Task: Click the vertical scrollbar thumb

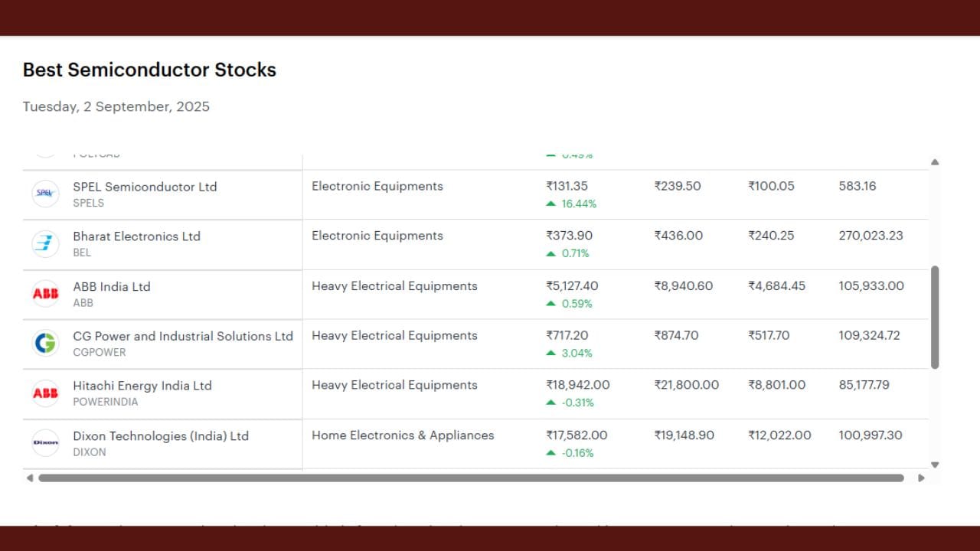Action: pos(935,318)
